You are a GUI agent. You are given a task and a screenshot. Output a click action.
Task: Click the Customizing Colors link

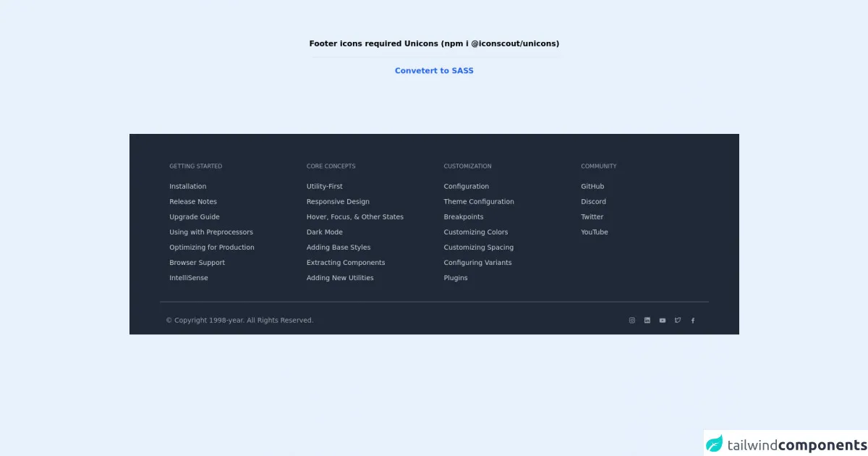pyautogui.click(x=476, y=232)
